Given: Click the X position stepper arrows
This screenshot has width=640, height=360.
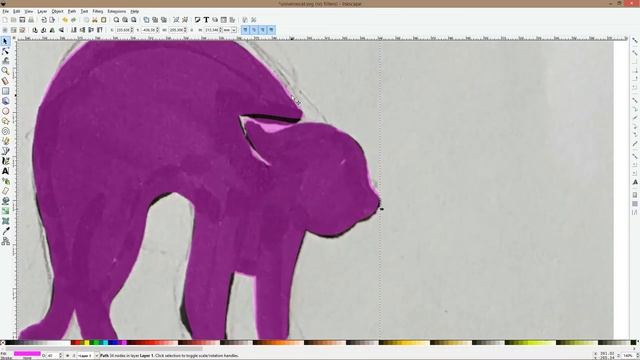Looking at the screenshot, I should (x=132, y=30).
